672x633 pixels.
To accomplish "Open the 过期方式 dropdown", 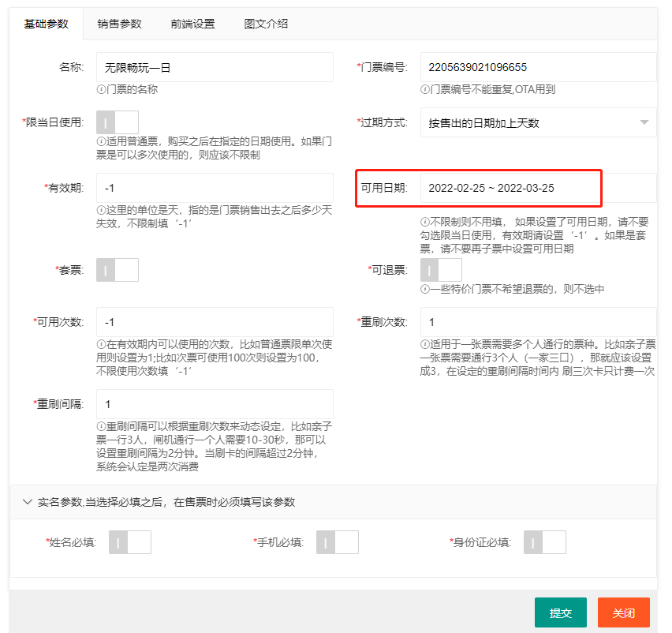I will coord(537,124).
